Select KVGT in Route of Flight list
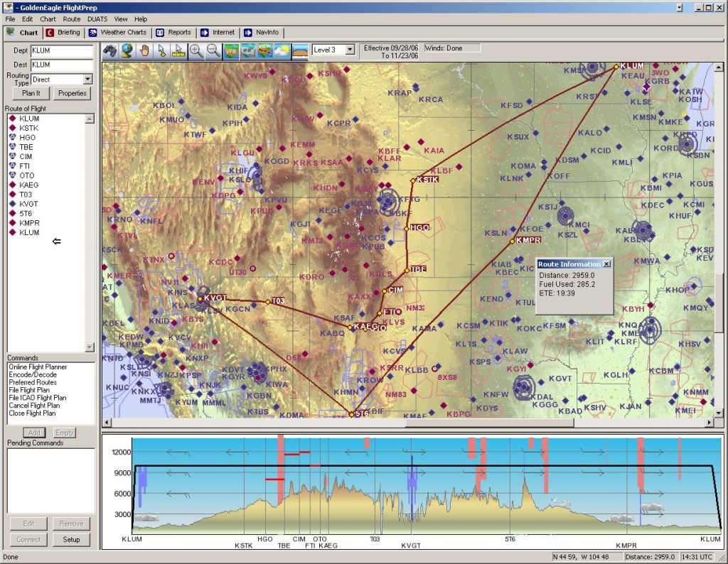The height and width of the screenshot is (564, 728). point(28,204)
